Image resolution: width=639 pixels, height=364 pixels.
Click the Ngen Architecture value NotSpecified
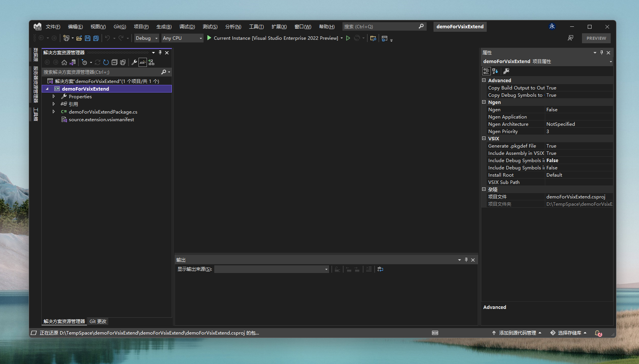click(561, 124)
